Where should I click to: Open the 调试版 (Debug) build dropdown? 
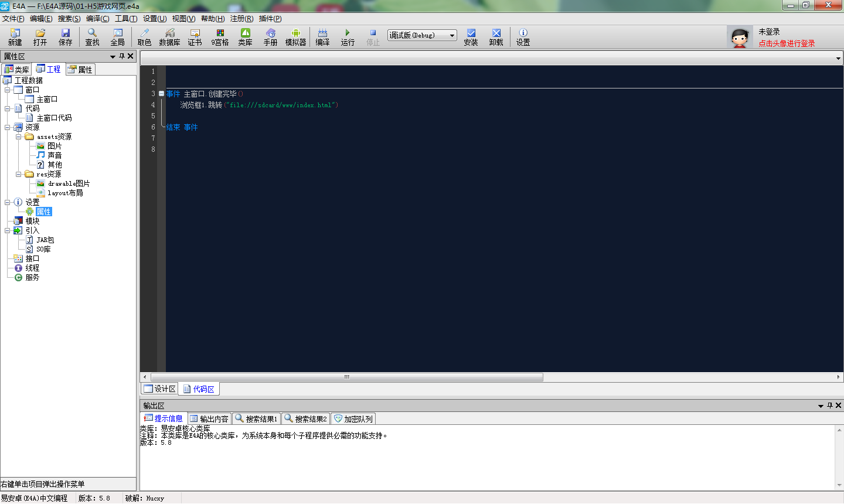point(422,35)
